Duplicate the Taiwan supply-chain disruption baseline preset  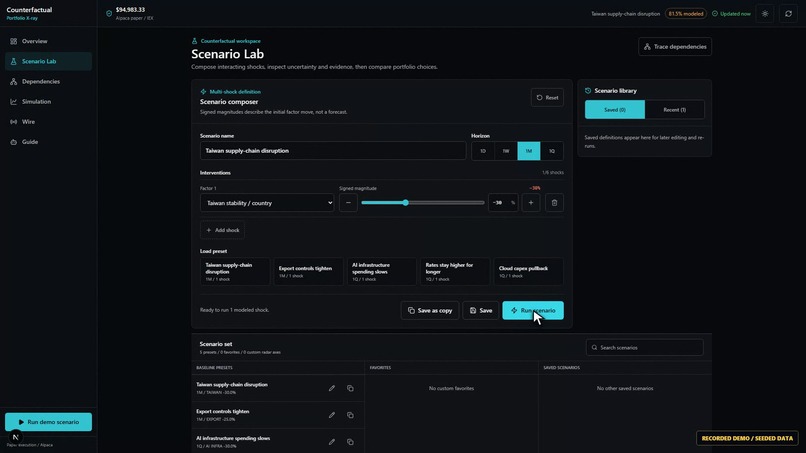point(350,388)
